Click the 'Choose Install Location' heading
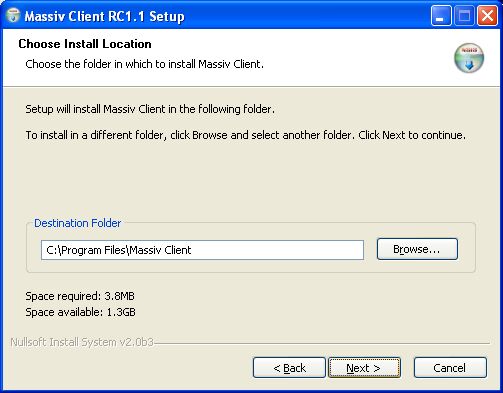 85,44
